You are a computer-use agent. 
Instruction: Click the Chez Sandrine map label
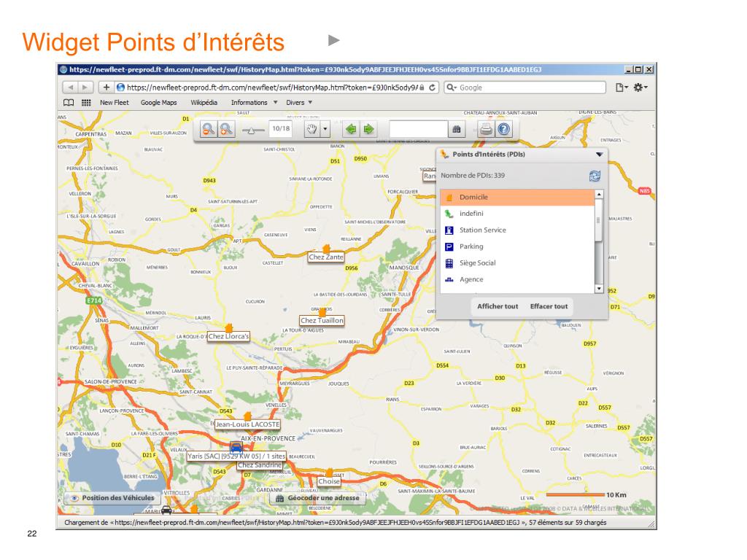(x=260, y=465)
